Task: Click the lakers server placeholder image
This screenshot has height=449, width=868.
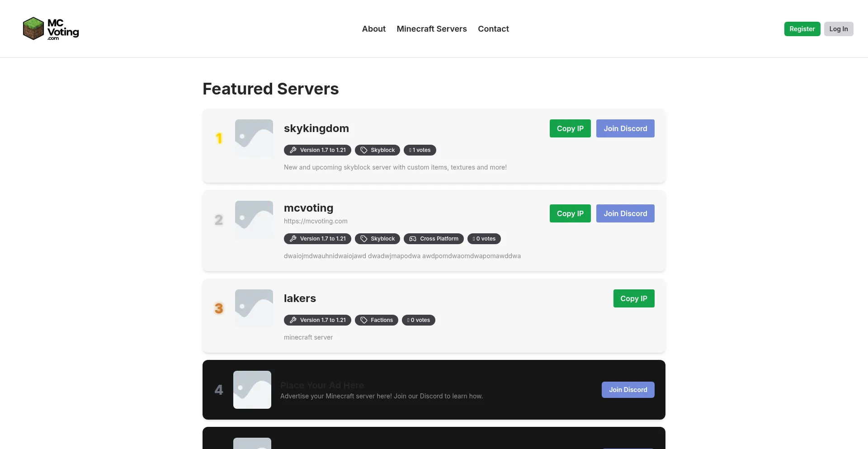Action: click(254, 308)
